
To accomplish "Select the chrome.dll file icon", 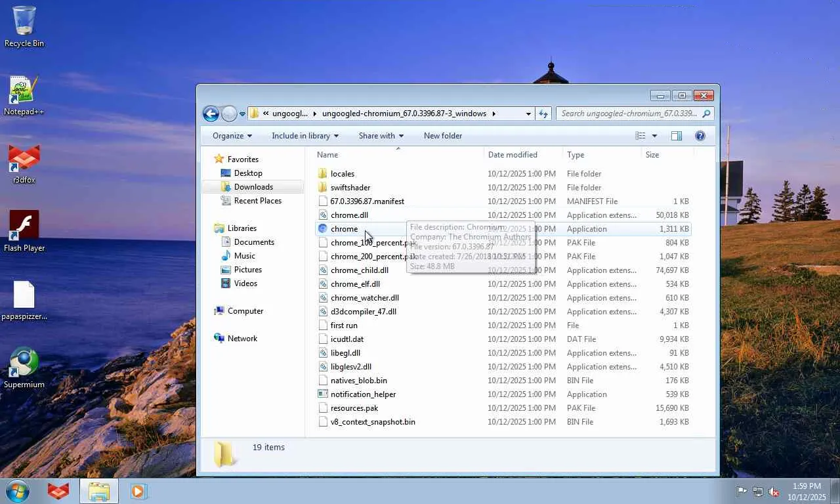I will pyautogui.click(x=322, y=215).
